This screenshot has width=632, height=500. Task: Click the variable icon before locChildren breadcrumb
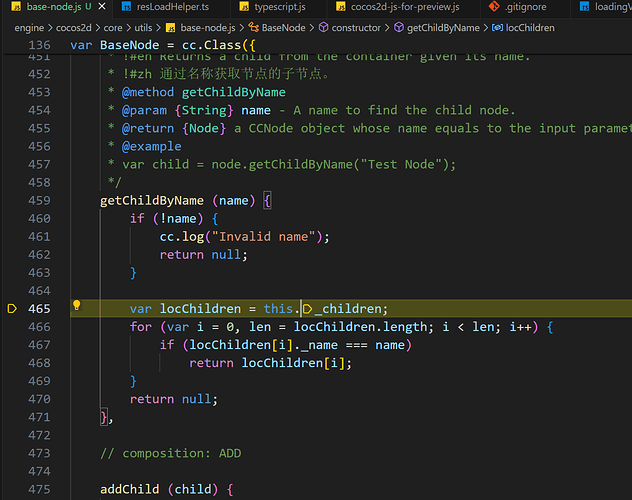pos(497,27)
